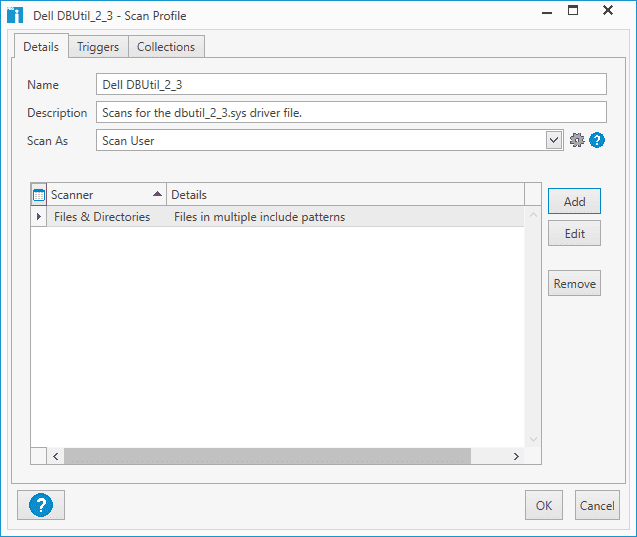Switch to the Collections tab
Viewport: 637px width, 537px height.
click(166, 47)
